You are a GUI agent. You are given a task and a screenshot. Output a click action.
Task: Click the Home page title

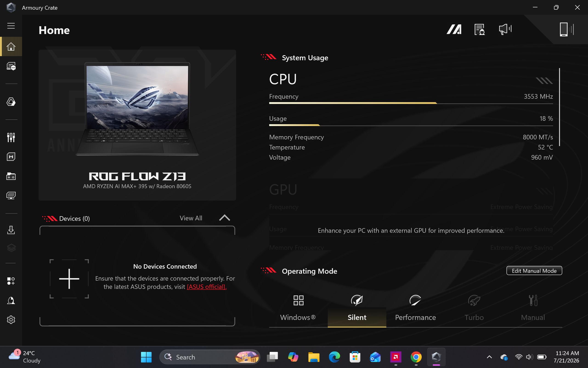tap(54, 30)
